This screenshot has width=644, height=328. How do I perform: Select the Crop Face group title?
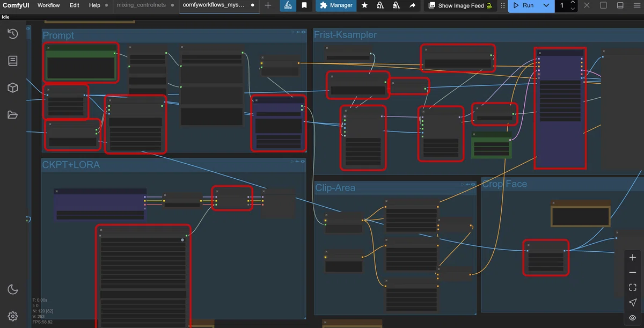504,184
